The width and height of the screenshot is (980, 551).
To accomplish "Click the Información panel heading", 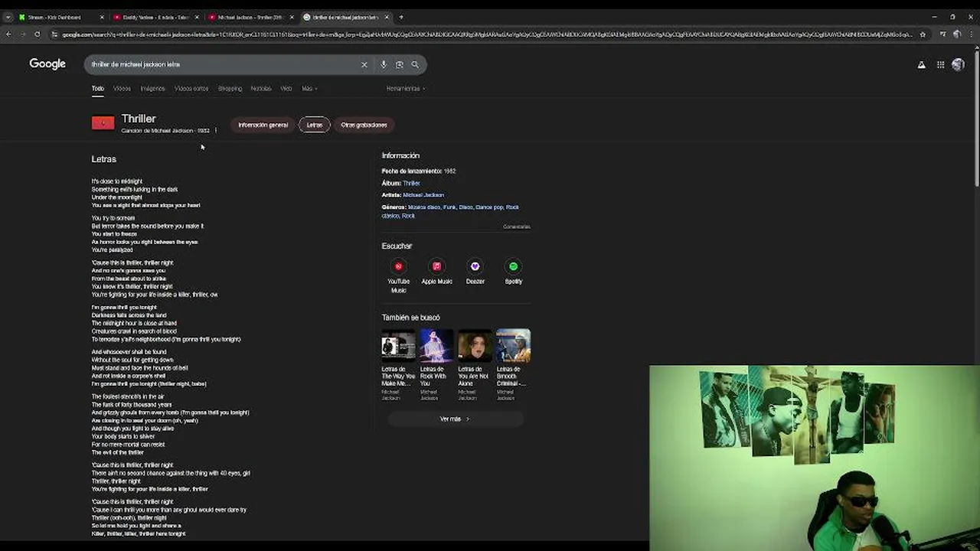I will [400, 155].
